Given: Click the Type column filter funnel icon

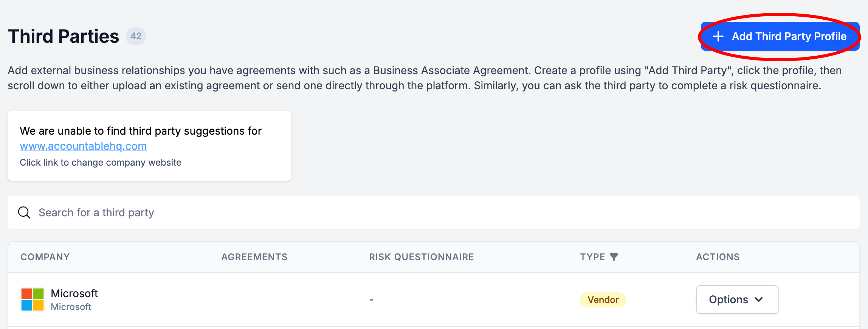Looking at the screenshot, I should pos(614,257).
